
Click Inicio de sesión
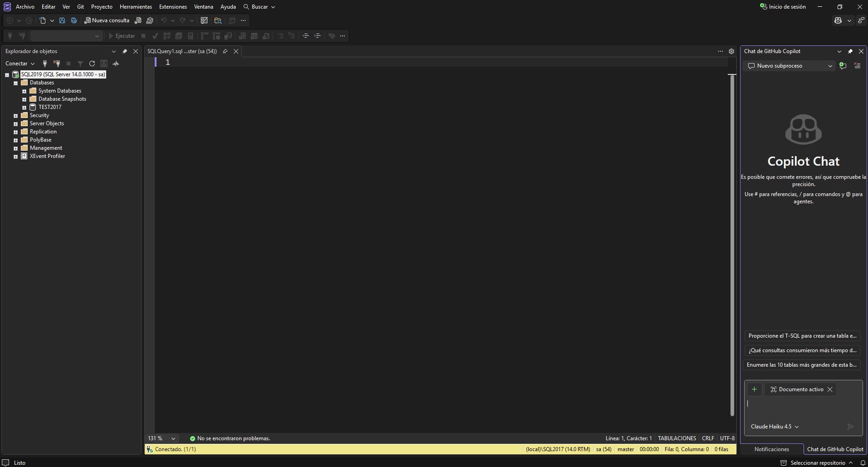point(783,7)
